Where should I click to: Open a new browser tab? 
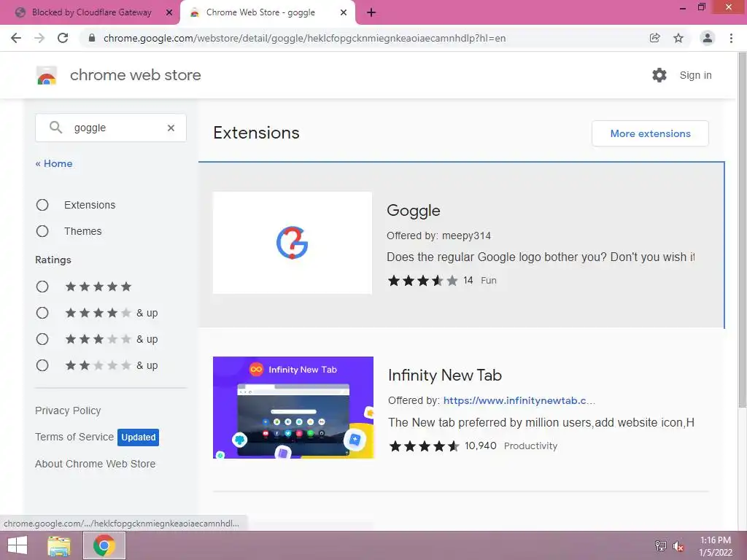pyautogui.click(x=371, y=12)
